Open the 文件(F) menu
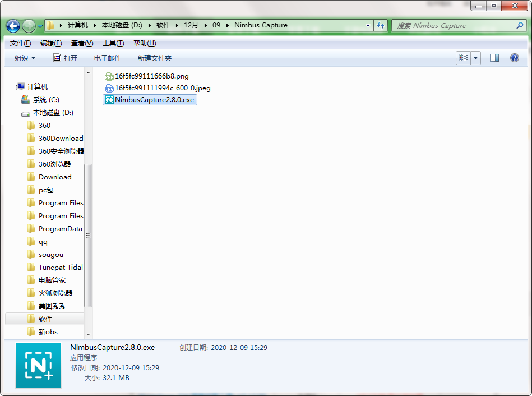The width and height of the screenshot is (532, 396). (x=20, y=43)
